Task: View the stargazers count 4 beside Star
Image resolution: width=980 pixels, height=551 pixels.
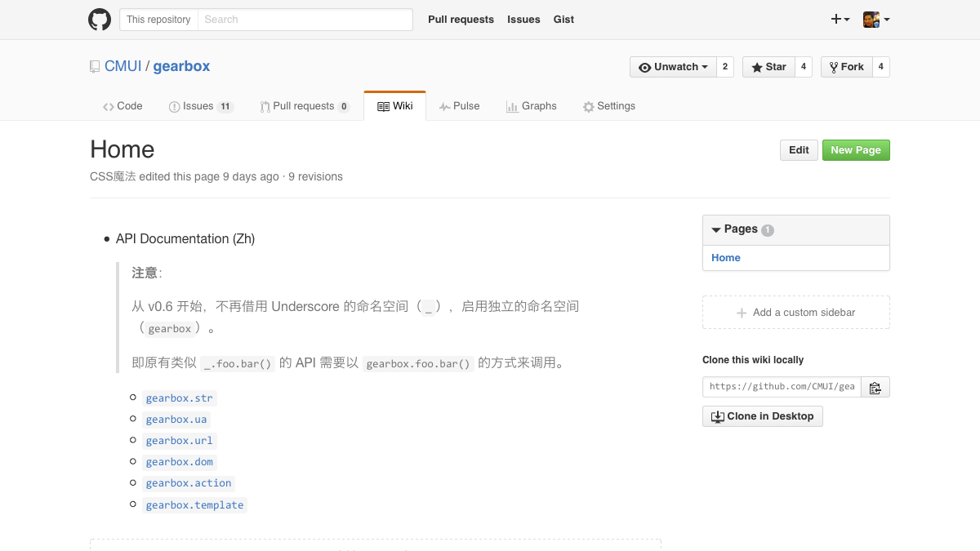Action: [x=804, y=67]
